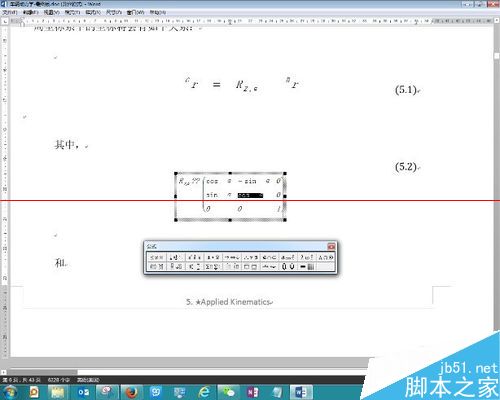Open summation templates palette (Σ)
Screen dimensions: 500x400
pyautogui.click(x=213, y=266)
